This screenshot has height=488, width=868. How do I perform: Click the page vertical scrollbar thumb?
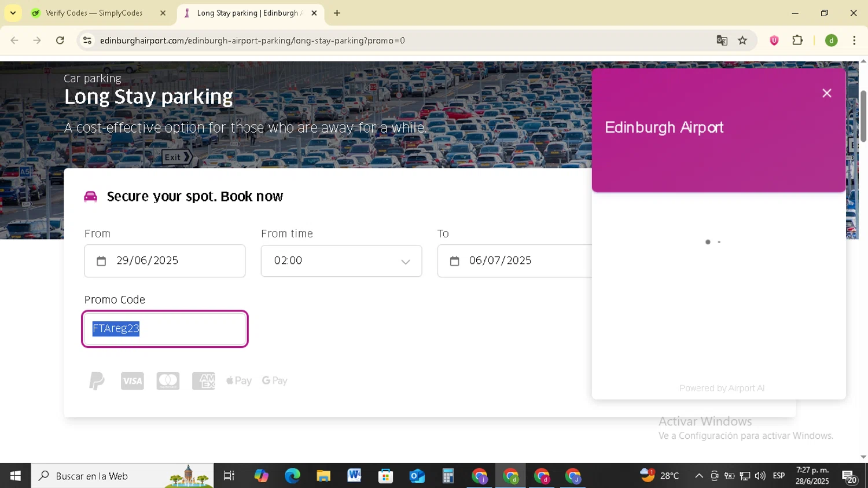click(x=863, y=116)
